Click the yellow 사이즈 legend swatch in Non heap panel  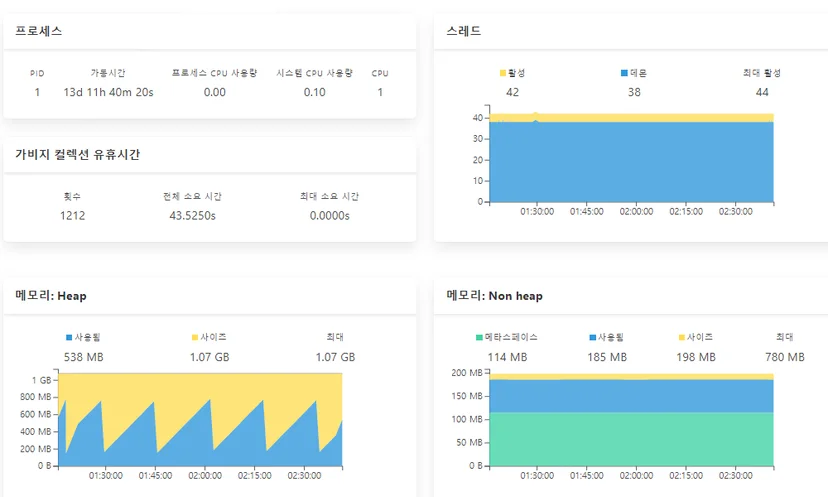tap(682, 337)
